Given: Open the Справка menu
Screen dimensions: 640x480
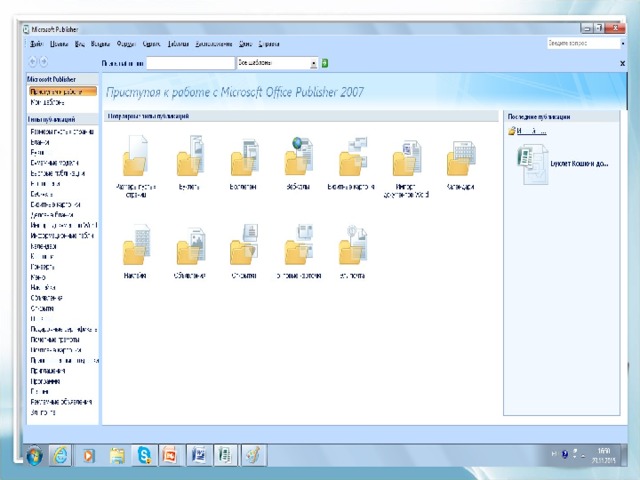Looking at the screenshot, I should [269, 45].
